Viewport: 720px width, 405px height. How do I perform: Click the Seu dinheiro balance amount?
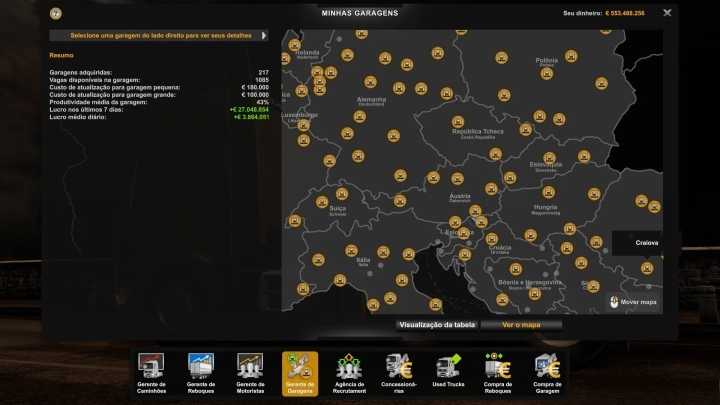(x=625, y=13)
